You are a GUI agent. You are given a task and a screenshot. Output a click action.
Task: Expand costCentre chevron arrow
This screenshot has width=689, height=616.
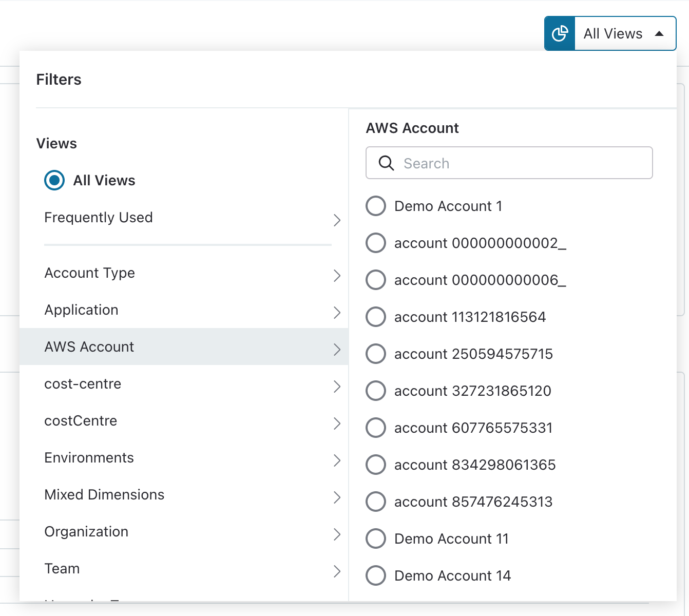tap(337, 423)
